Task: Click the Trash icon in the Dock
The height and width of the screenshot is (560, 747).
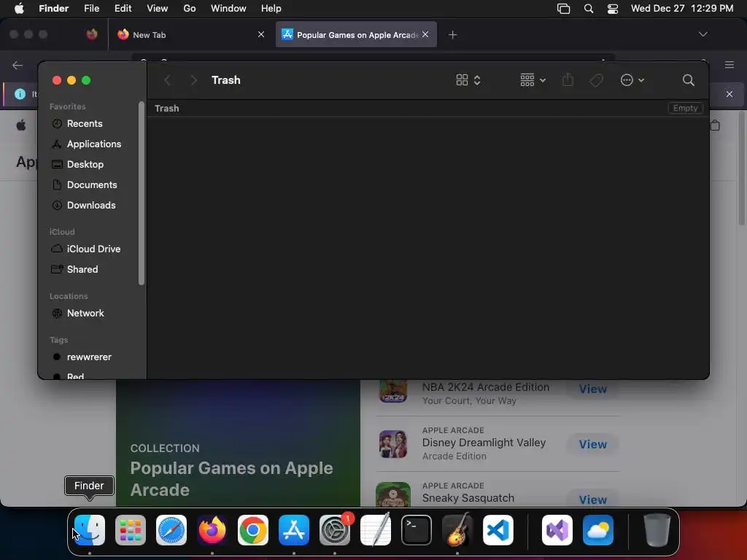Action: pyautogui.click(x=657, y=530)
